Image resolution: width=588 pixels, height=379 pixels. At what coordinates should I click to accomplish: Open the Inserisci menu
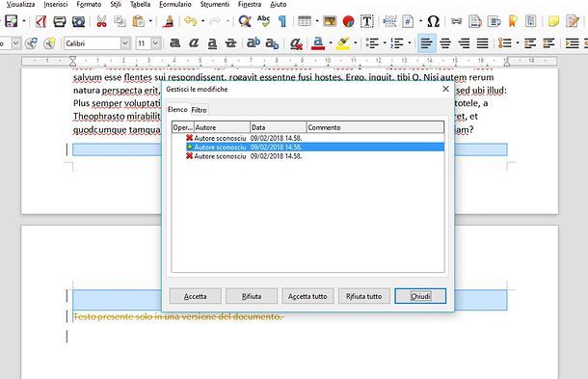pyautogui.click(x=56, y=5)
